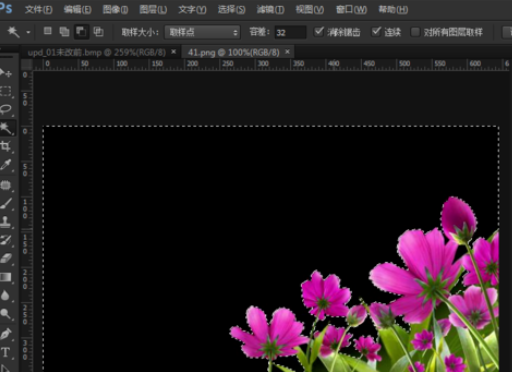
Task: Open the 取样大小 sample size dropdown
Action: (202, 32)
